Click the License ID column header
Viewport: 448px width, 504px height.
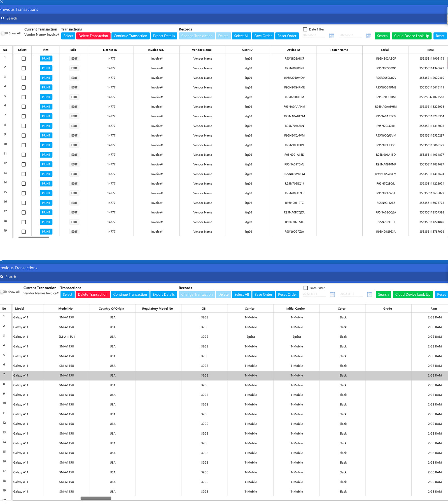click(110, 50)
